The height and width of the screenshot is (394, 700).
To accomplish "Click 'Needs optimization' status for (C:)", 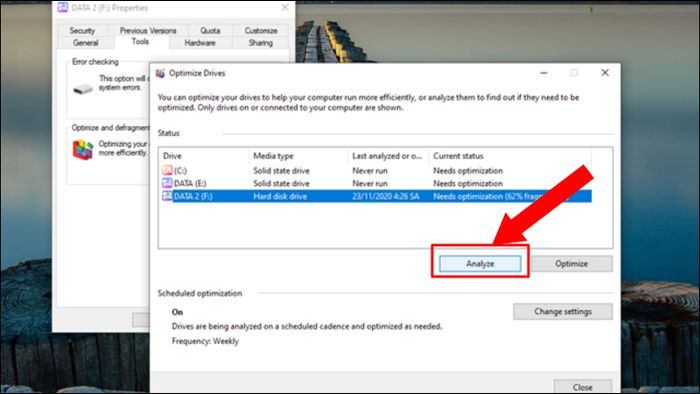I will (x=468, y=170).
